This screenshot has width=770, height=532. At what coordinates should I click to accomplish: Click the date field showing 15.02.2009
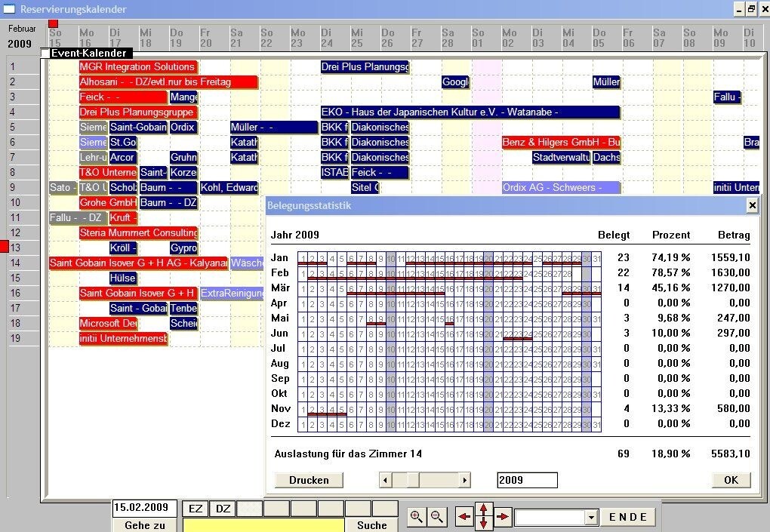click(144, 507)
